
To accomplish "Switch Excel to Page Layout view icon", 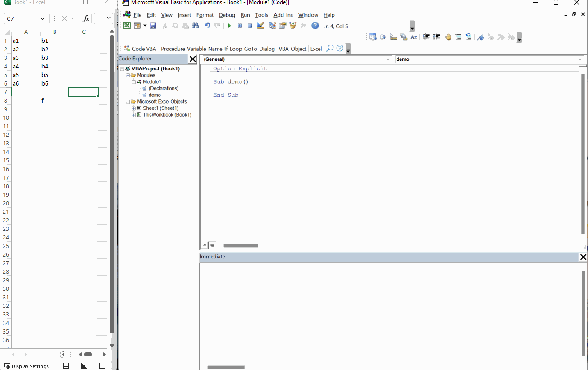I will click(84, 366).
